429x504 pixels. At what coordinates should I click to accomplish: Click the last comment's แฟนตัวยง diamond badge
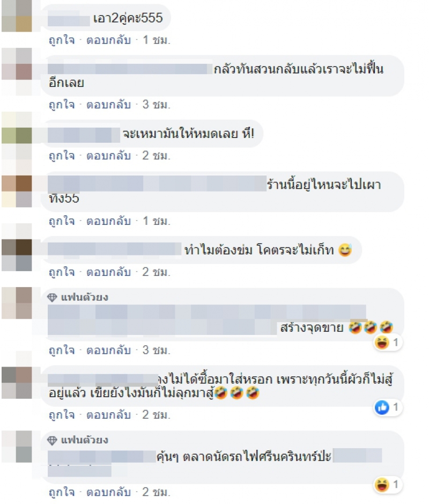[52, 440]
